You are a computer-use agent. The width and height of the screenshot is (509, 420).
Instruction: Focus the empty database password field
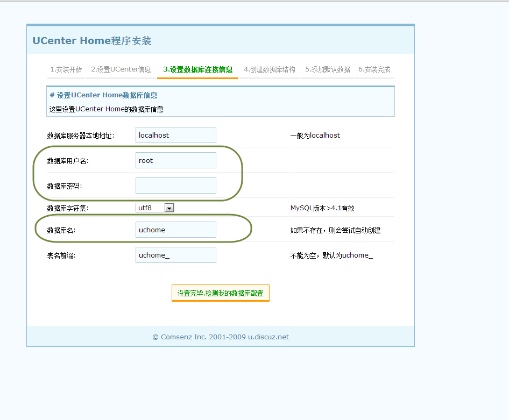point(175,186)
